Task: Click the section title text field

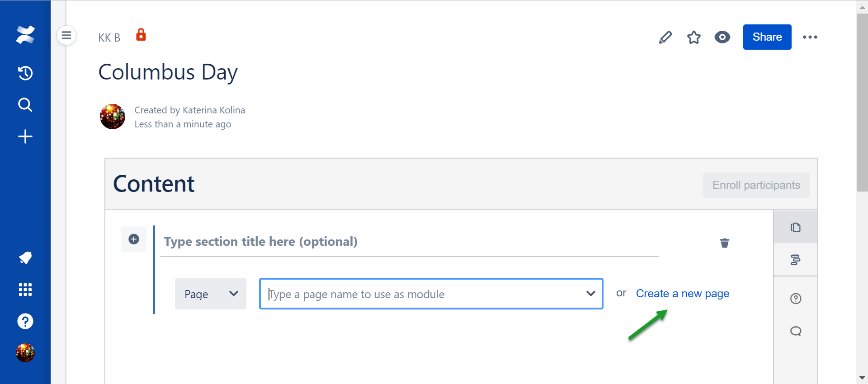Action: pos(409,242)
